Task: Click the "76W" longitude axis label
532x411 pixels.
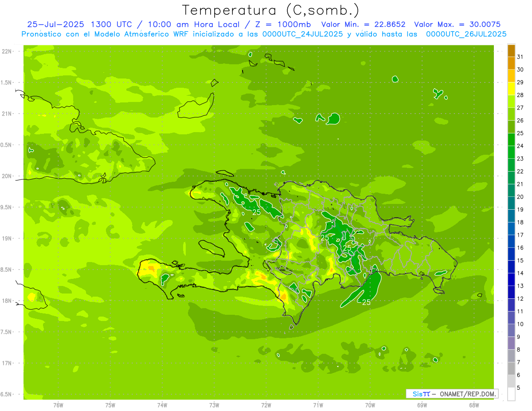Action: (58, 405)
